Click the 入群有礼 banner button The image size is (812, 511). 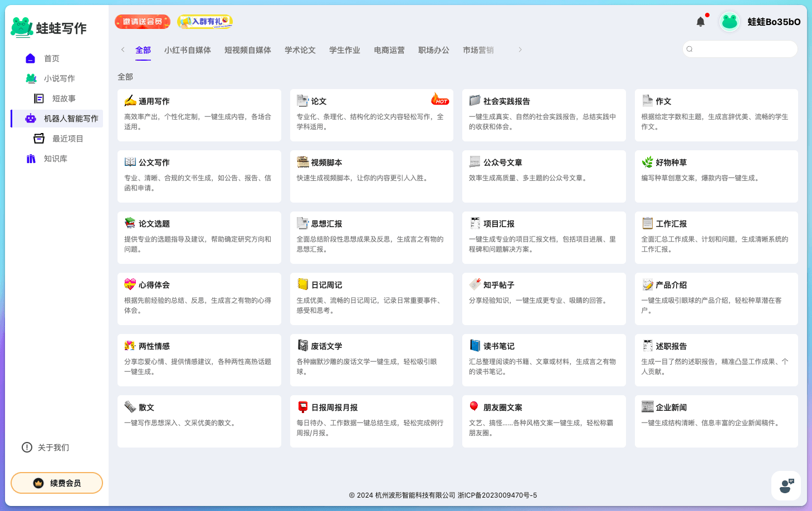pos(204,22)
